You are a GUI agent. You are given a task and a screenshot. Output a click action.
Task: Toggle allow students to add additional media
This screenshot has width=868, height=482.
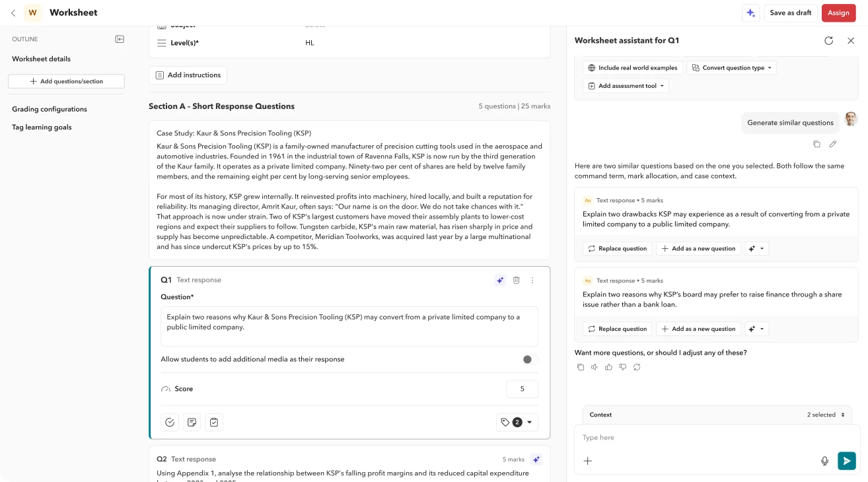[530, 359]
